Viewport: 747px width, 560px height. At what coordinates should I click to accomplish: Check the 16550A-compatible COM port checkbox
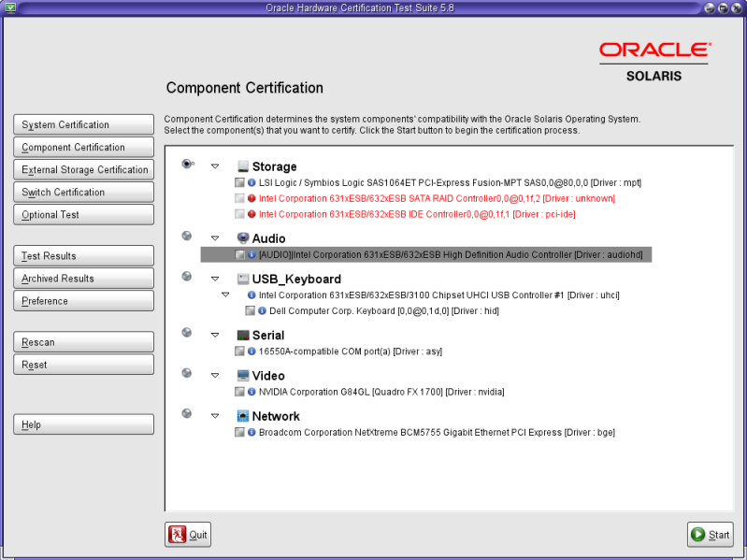click(x=239, y=351)
